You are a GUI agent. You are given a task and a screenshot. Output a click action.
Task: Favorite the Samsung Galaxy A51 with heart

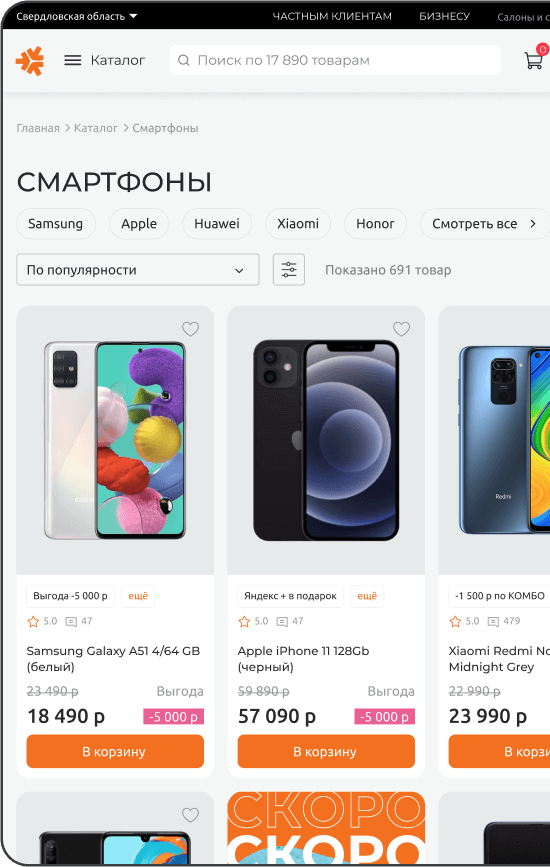(190, 329)
